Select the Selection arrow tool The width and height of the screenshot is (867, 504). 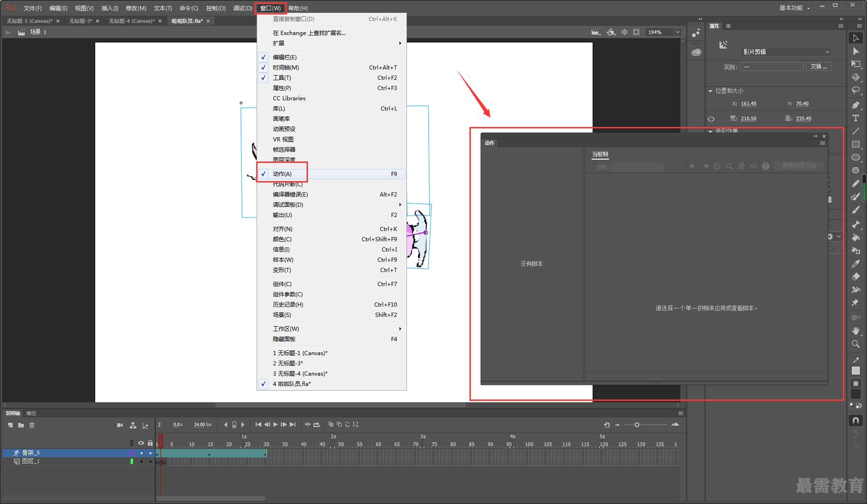click(x=856, y=38)
